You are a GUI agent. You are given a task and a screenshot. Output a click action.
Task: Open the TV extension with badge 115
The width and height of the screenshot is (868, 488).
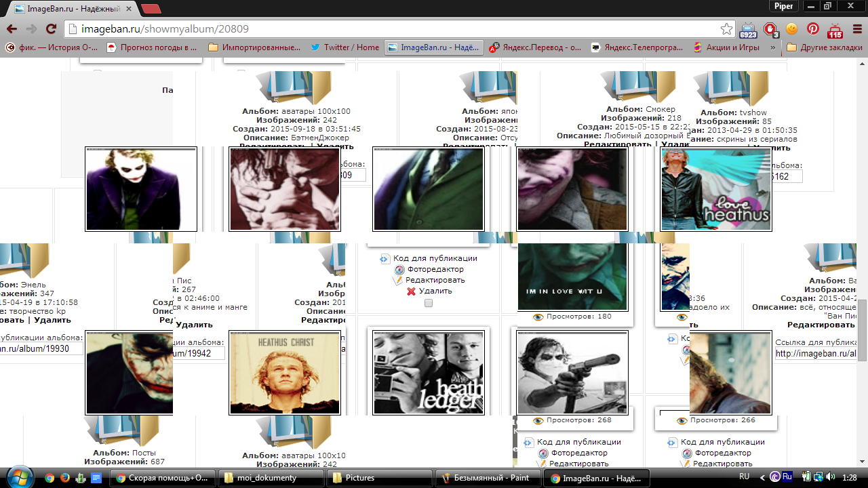835,30
